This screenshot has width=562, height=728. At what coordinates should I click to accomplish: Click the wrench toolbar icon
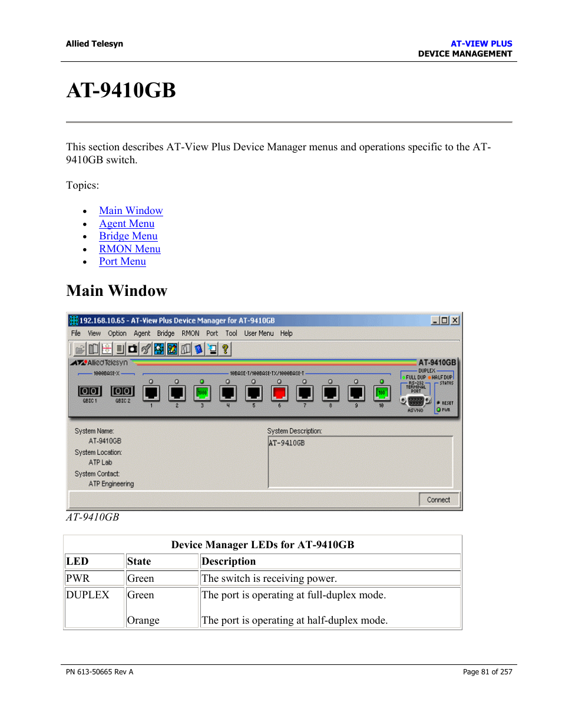pos(146,349)
